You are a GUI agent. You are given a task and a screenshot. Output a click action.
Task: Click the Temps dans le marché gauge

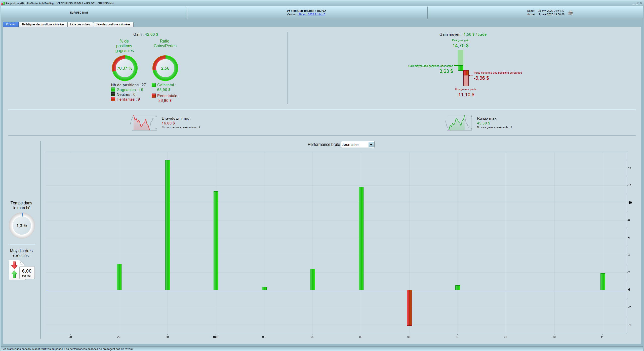(x=22, y=226)
